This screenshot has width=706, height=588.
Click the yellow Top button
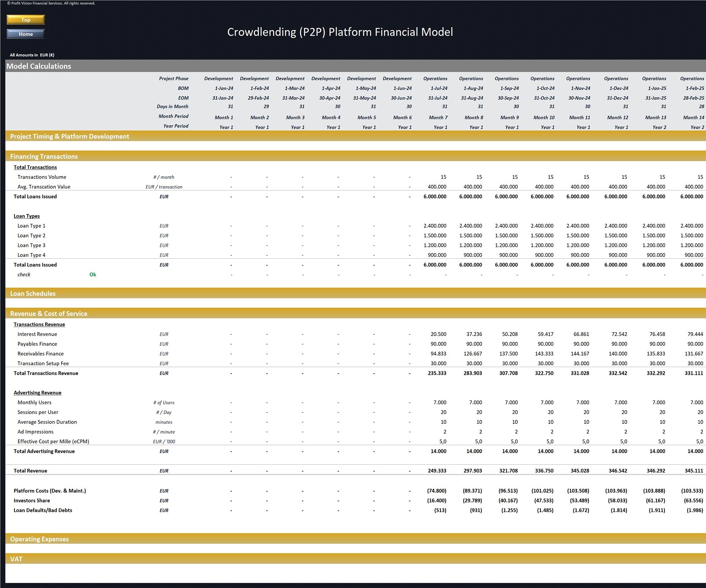(26, 20)
